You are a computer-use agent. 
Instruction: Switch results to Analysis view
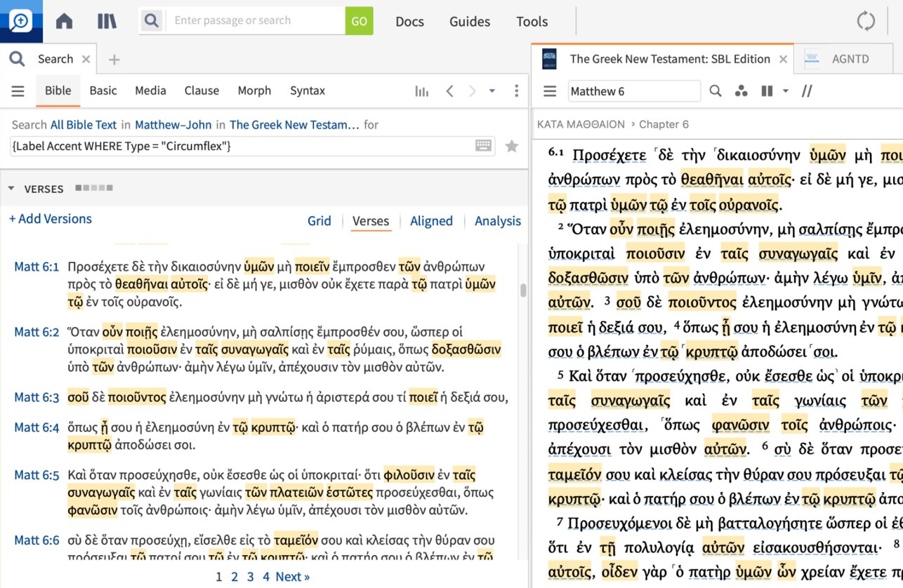point(498,221)
